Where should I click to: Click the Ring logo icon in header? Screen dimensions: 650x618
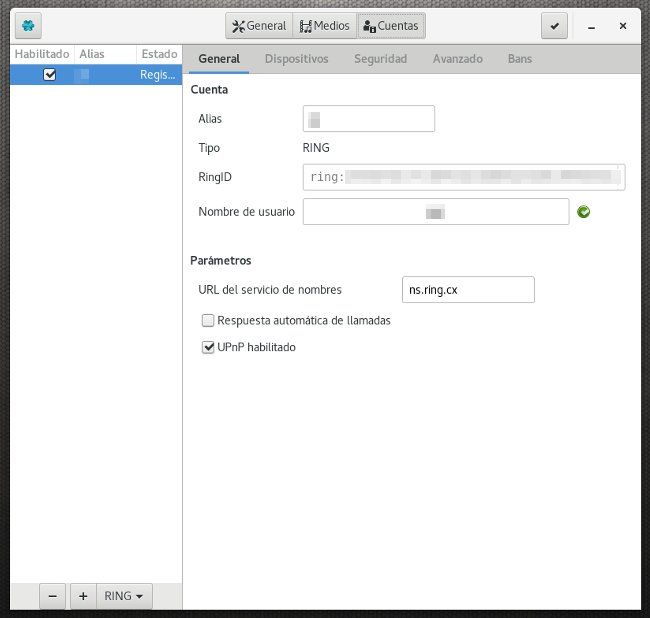tap(28, 26)
